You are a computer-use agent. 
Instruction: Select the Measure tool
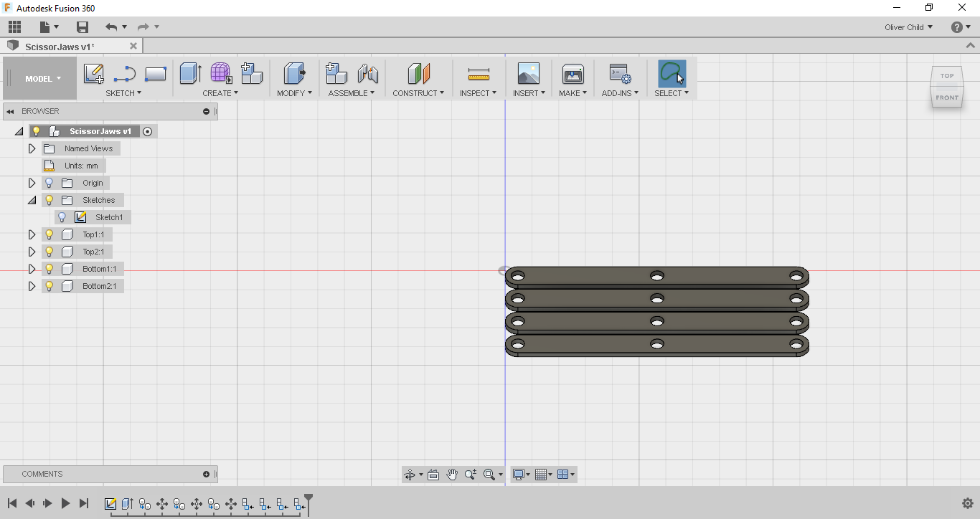click(x=479, y=73)
